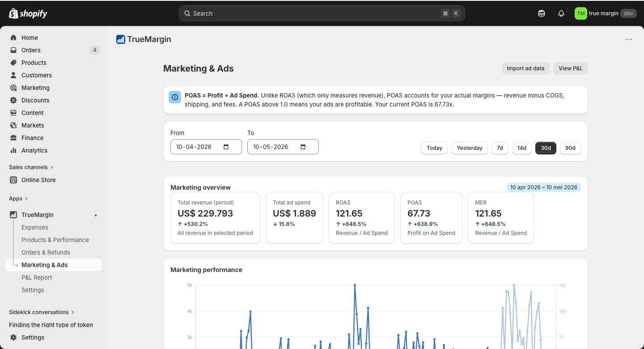Click the TrueMargin app icon in sidebar
644x349 pixels.
point(13,215)
